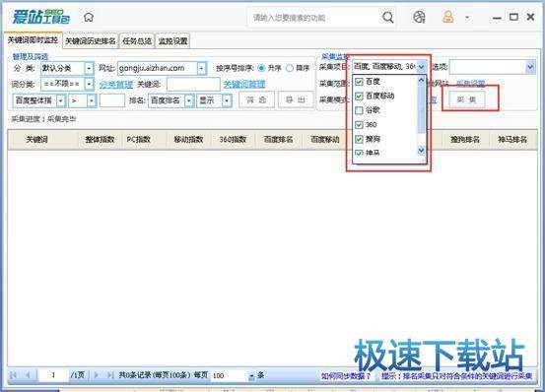This screenshot has width=545, height=392.
Task: Click the 导出 button
Action: pyautogui.click(x=296, y=100)
